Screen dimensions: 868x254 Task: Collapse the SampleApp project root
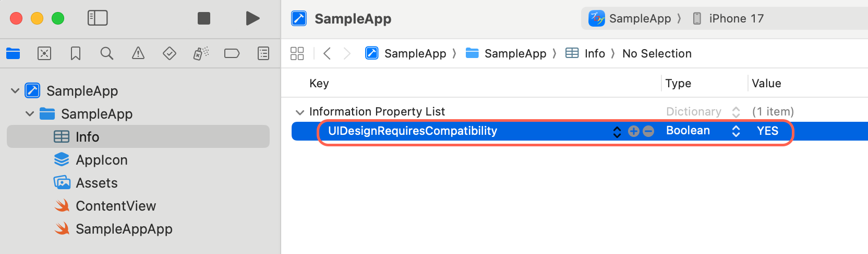coord(15,91)
